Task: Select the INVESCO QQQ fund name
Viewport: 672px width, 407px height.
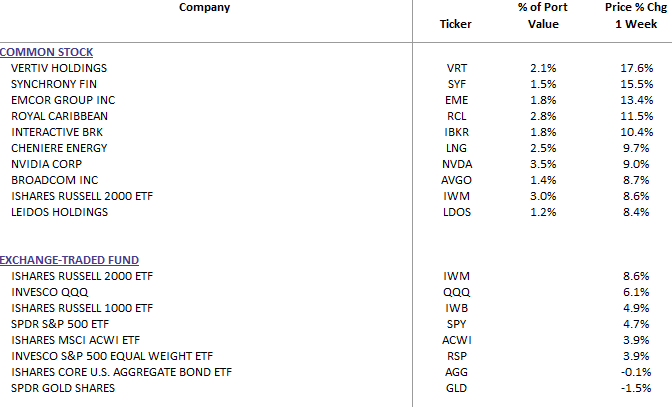Action: point(48,291)
